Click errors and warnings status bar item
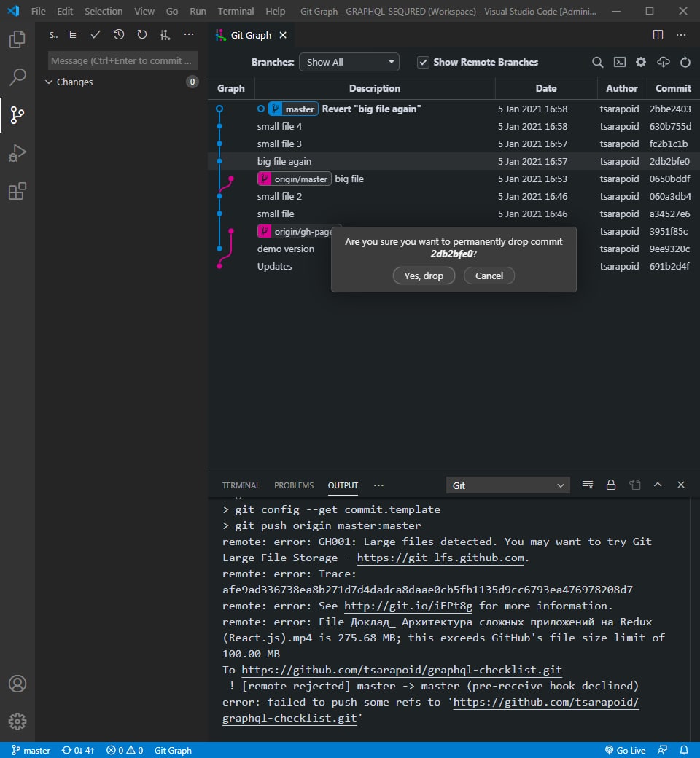The image size is (700, 758). pos(125,750)
